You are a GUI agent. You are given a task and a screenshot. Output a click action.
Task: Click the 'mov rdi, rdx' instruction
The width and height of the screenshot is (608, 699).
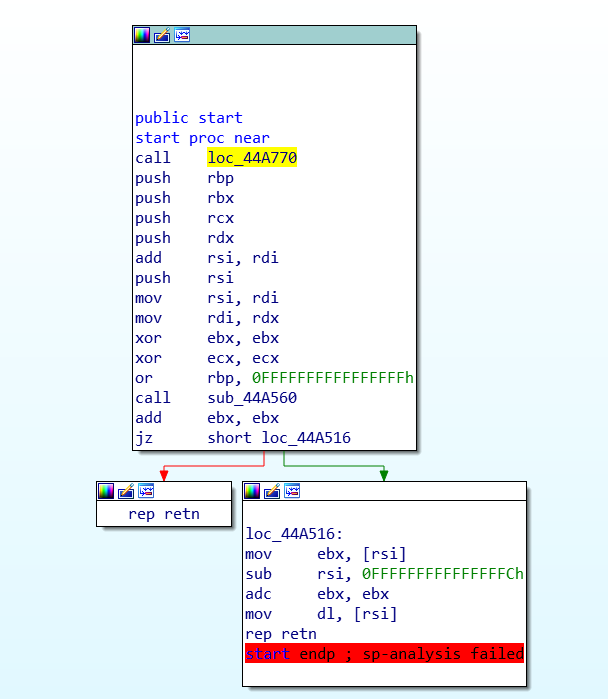tap(207, 318)
